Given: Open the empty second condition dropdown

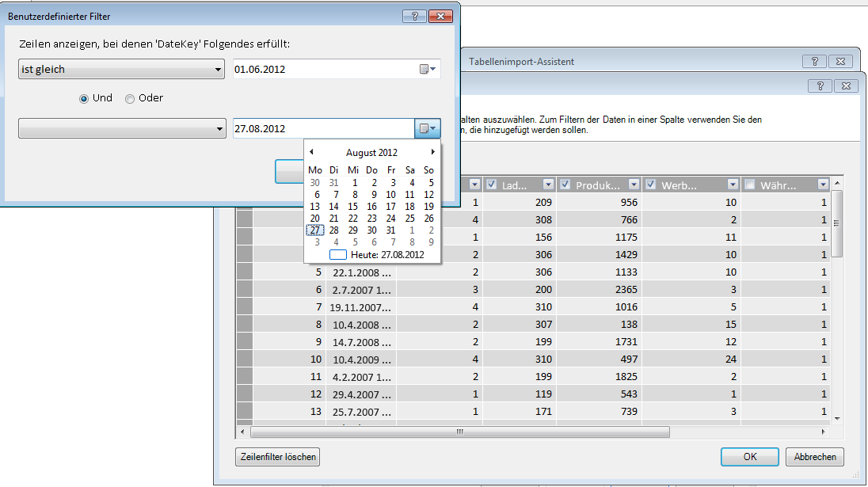Looking at the screenshot, I should tap(122, 128).
